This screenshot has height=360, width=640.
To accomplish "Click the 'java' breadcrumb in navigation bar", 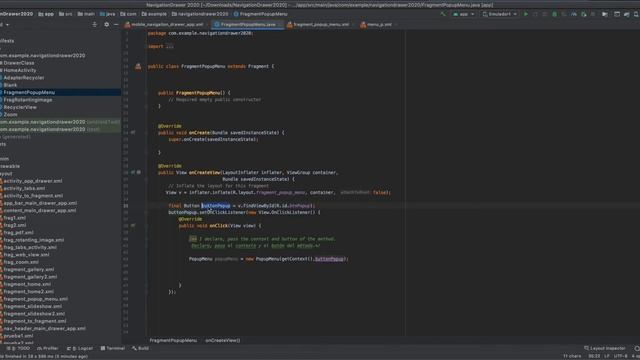I will (x=108, y=14).
